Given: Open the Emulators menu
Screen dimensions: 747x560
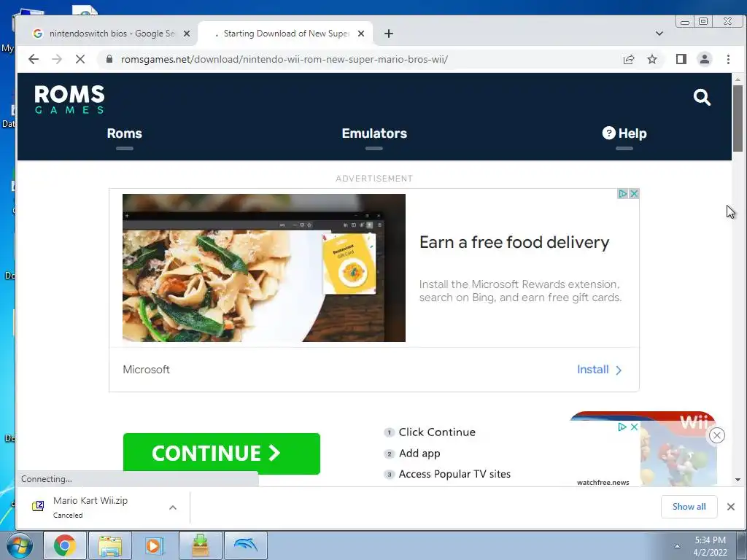Looking at the screenshot, I should [x=374, y=134].
